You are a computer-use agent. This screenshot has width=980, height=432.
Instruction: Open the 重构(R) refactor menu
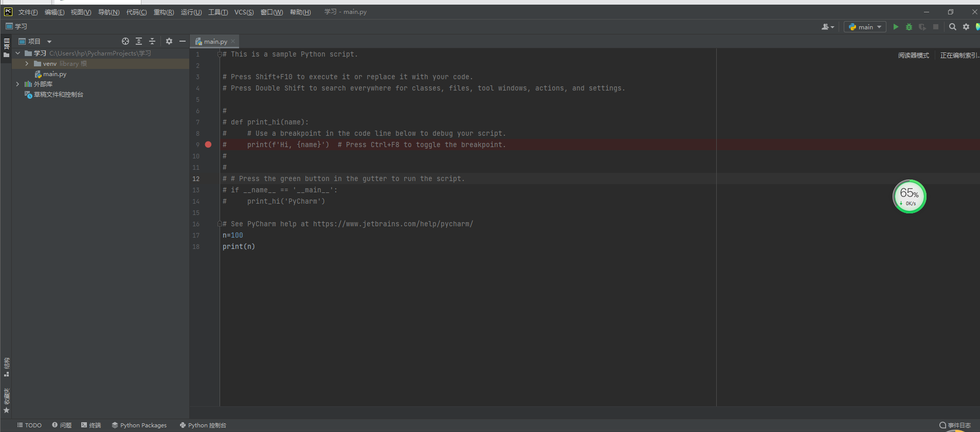click(x=164, y=12)
